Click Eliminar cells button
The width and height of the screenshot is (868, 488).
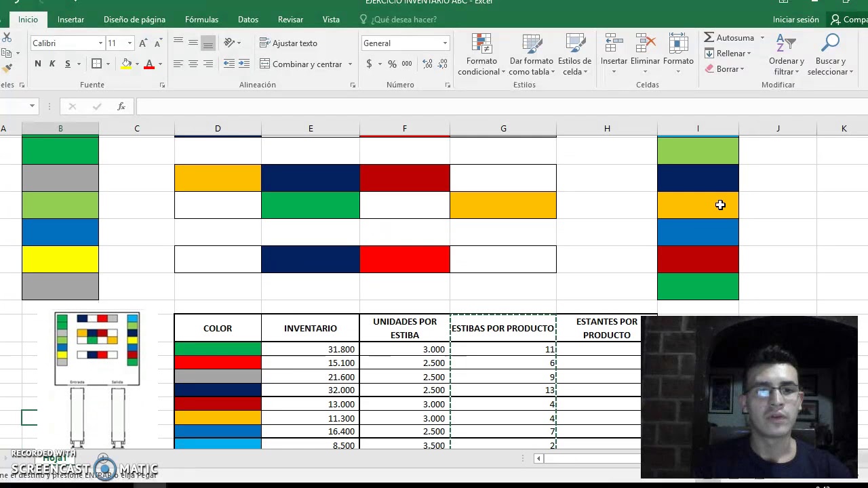point(645,55)
